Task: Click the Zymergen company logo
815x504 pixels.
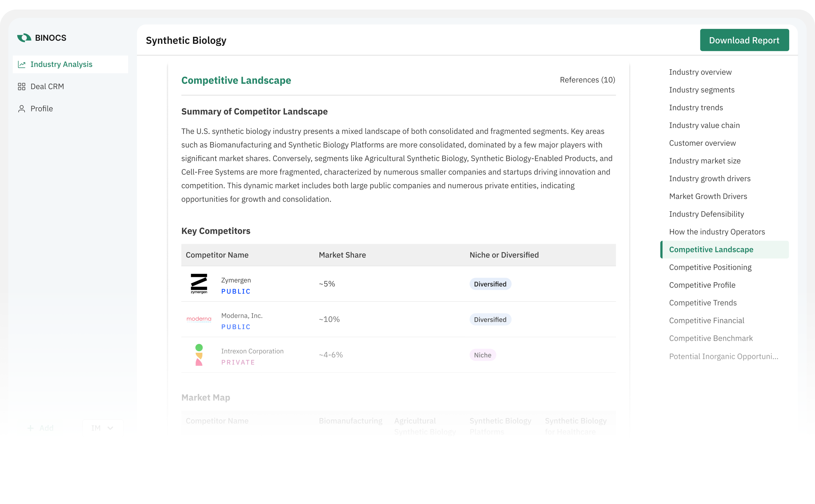Action: pos(199,284)
